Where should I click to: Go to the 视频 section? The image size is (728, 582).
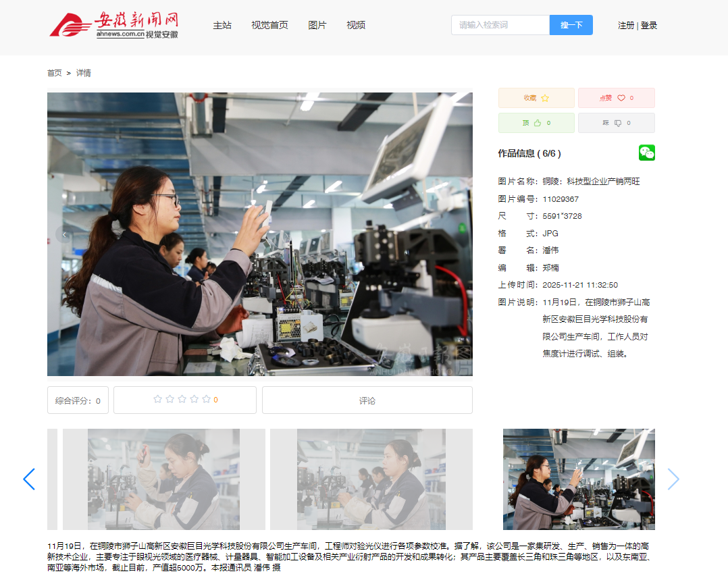click(356, 25)
